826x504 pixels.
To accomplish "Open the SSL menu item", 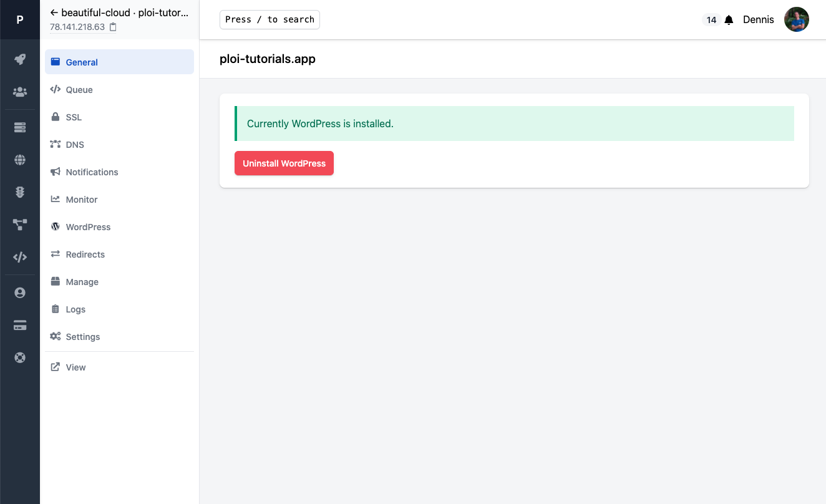I will pyautogui.click(x=119, y=117).
